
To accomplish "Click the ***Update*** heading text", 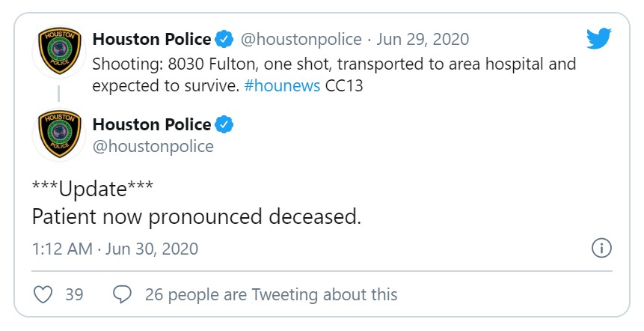I will pyautogui.click(x=93, y=189).
